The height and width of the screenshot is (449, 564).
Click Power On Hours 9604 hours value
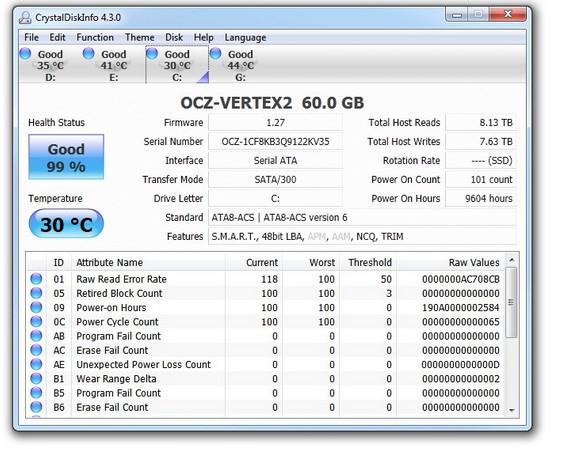[481, 199]
